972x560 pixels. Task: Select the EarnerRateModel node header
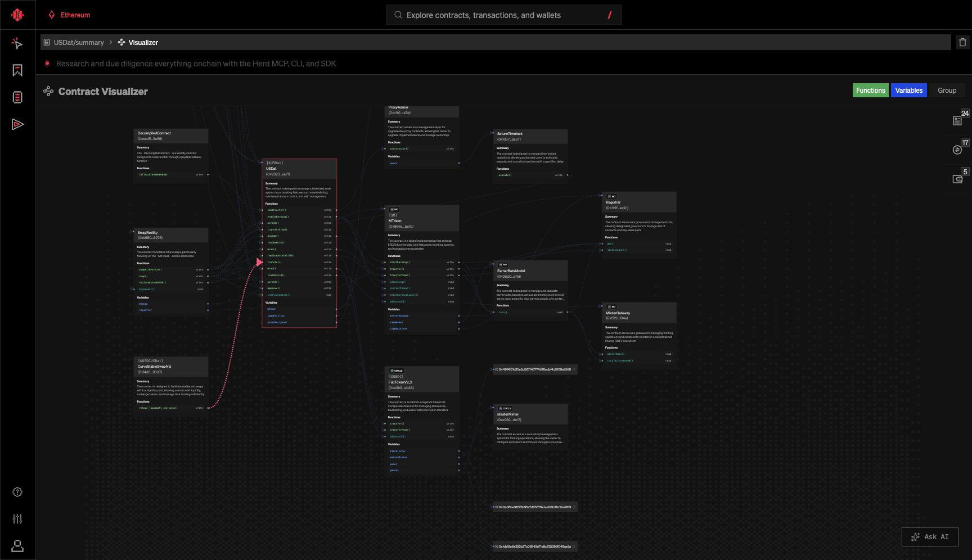pyautogui.click(x=530, y=270)
